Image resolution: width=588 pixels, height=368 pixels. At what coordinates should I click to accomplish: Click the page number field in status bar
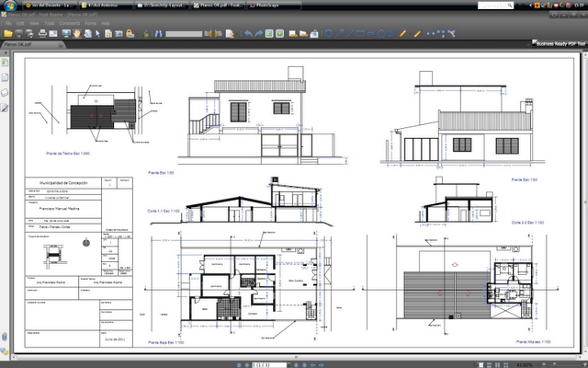pyautogui.click(x=268, y=365)
